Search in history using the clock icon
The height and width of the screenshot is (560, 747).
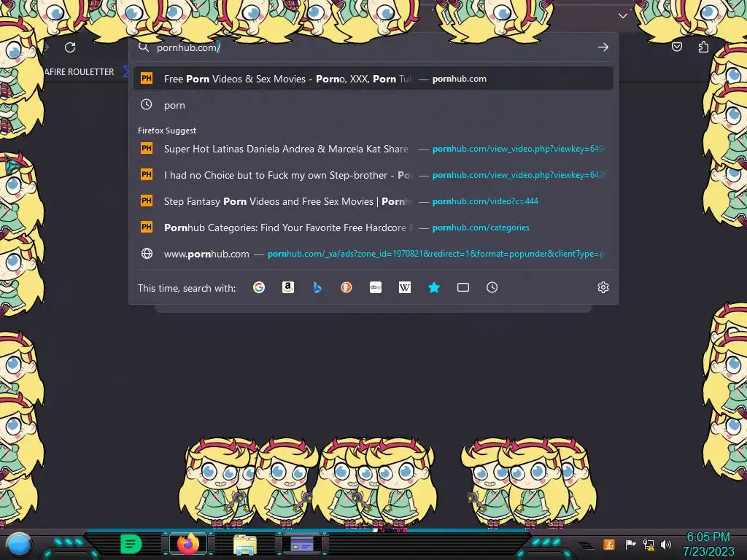pos(492,287)
